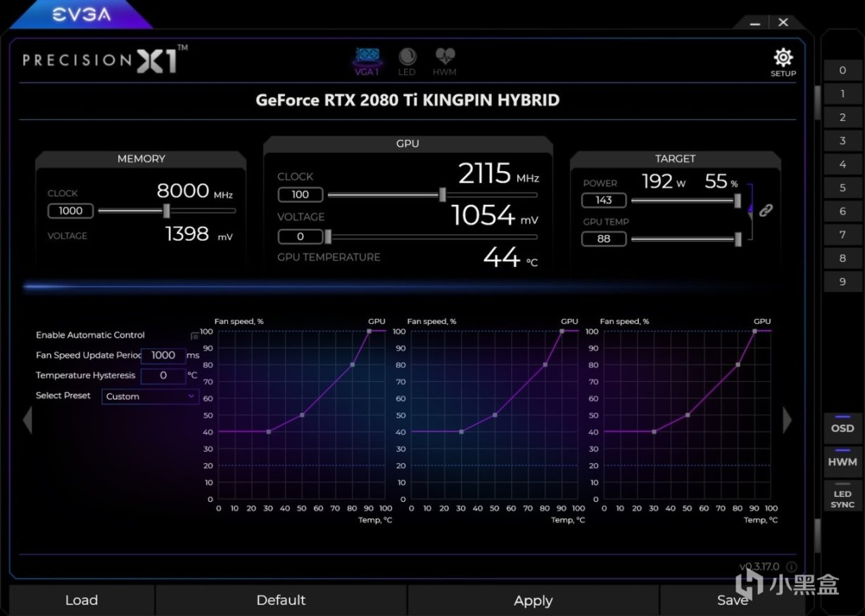
Task: Go to next page with right arrow
Action: tap(787, 420)
